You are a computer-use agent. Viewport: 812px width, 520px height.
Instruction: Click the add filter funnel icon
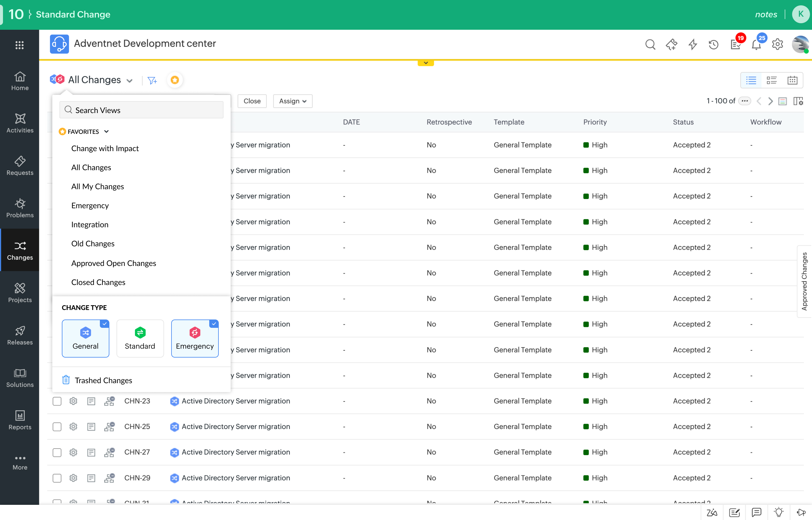(152, 80)
